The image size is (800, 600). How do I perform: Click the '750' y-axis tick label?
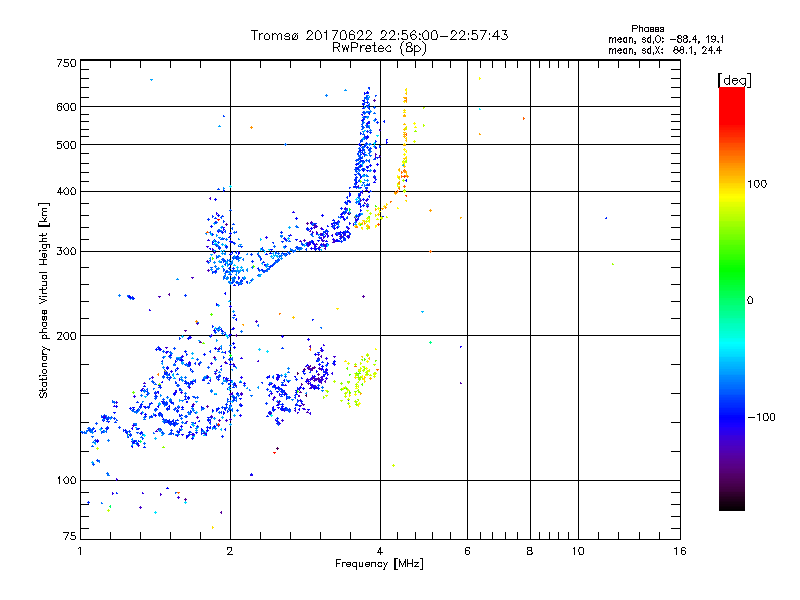point(67,63)
